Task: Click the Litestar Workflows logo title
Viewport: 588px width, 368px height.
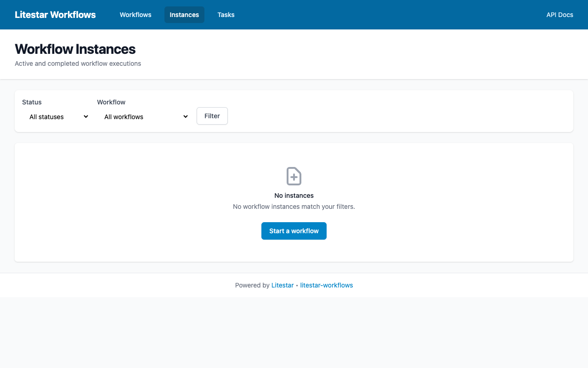Action: 55,15
